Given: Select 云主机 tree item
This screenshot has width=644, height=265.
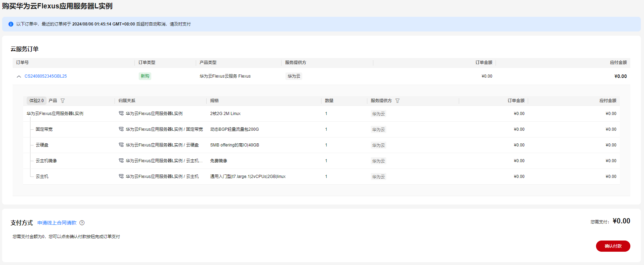Looking at the screenshot, I should [42, 177].
